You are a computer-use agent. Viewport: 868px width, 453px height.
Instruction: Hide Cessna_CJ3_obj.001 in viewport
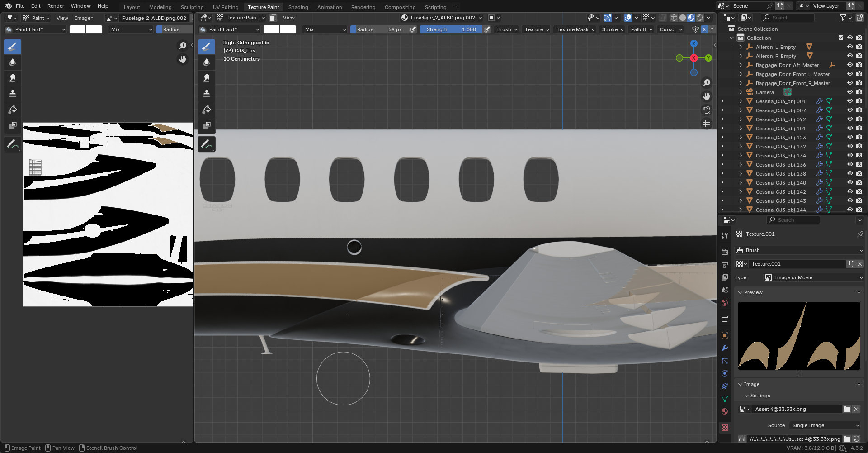pyautogui.click(x=850, y=101)
